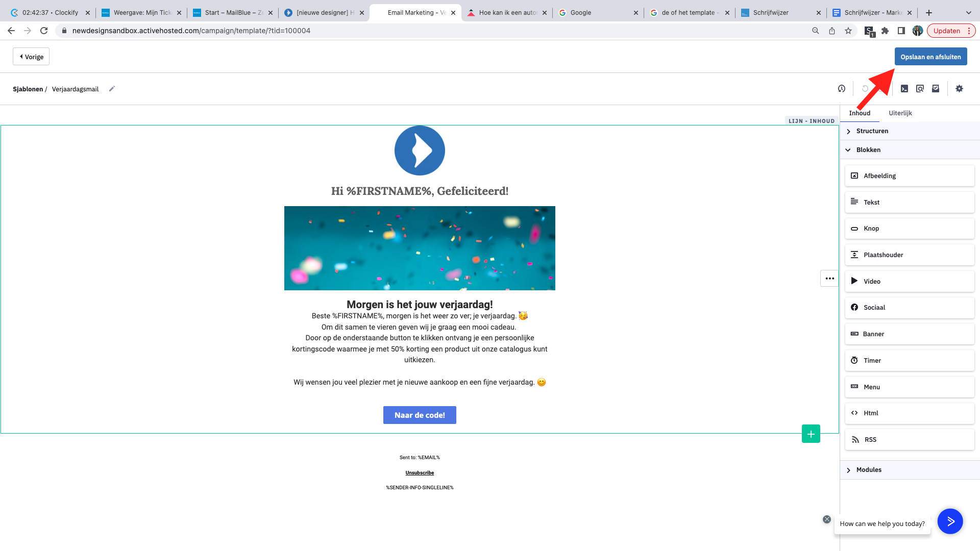Select the Html block

click(910, 413)
